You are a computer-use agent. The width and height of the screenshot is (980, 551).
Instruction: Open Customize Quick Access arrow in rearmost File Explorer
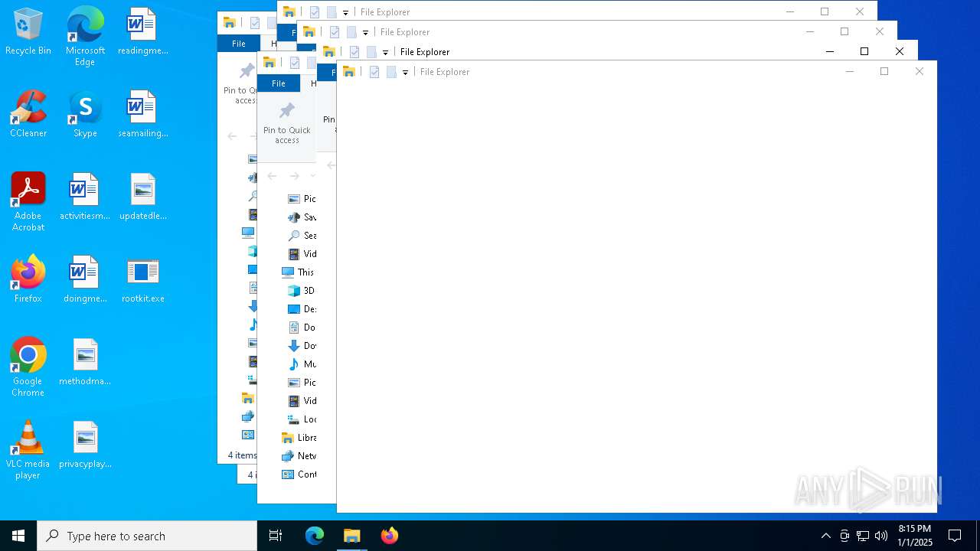pos(345,13)
